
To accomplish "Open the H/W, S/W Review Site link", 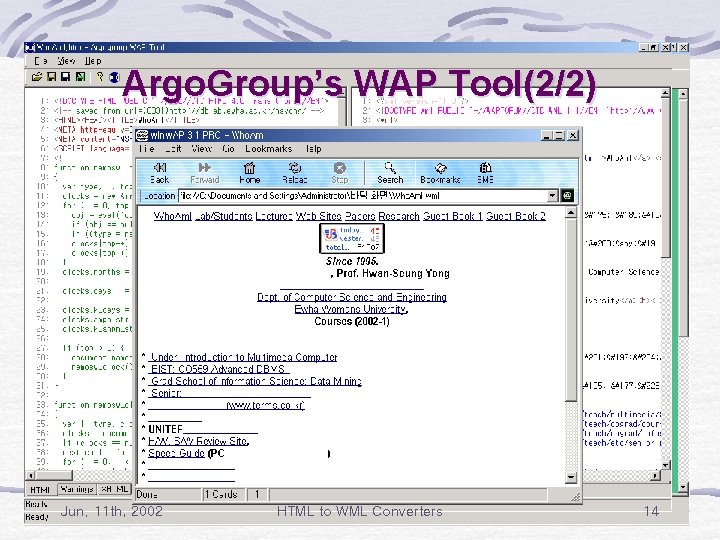I will click(x=198, y=441).
